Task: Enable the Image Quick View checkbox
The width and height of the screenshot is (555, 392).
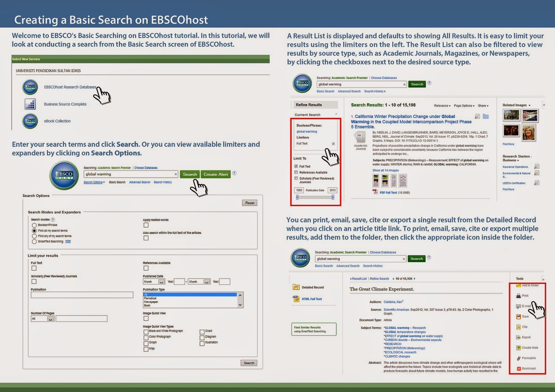Action: point(146,318)
